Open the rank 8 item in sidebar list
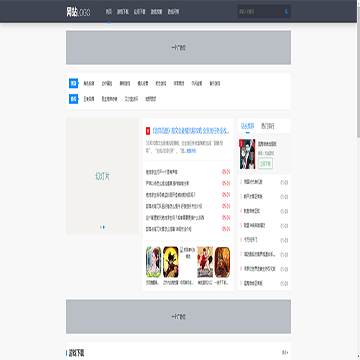The image size is (360, 360). pos(260,269)
